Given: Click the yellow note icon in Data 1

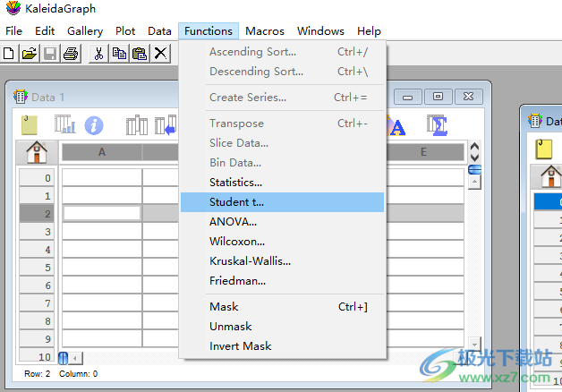Looking at the screenshot, I should pos(30,125).
